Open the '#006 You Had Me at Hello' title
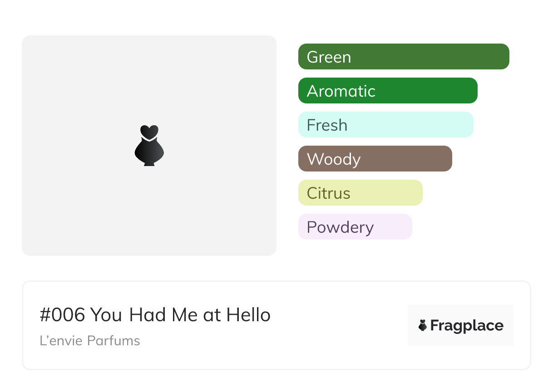Screen dimensions: 553x392 [x=155, y=315]
